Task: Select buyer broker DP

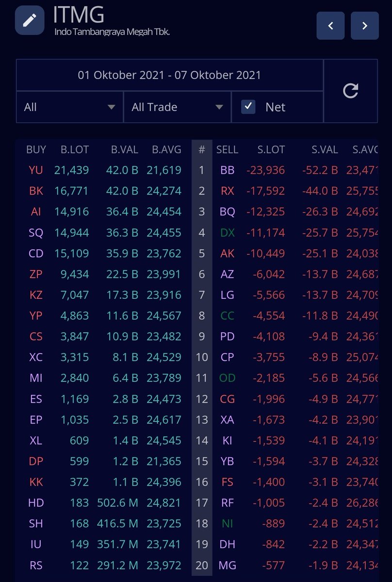Action: [36, 461]
